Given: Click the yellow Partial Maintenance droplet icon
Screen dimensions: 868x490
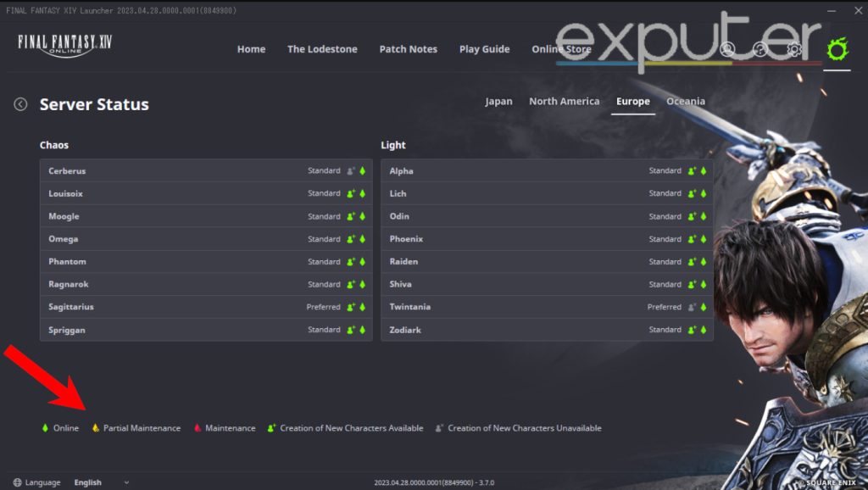Looking at the screenshot, I should pyautogui.click(x=96, y=428).
